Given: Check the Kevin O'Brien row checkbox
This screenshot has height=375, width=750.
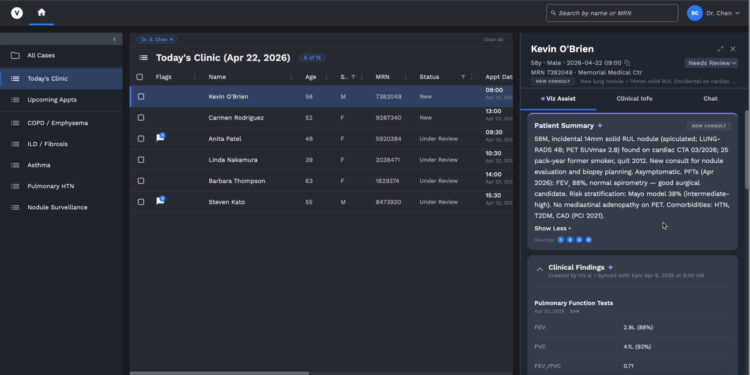Looking at the screenshot, I should tap(141, 97).
